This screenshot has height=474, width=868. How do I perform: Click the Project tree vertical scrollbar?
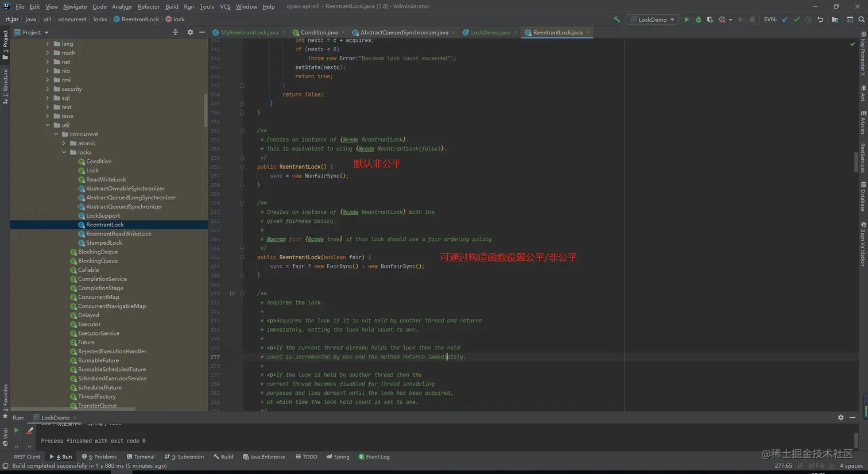pos(206,109)
